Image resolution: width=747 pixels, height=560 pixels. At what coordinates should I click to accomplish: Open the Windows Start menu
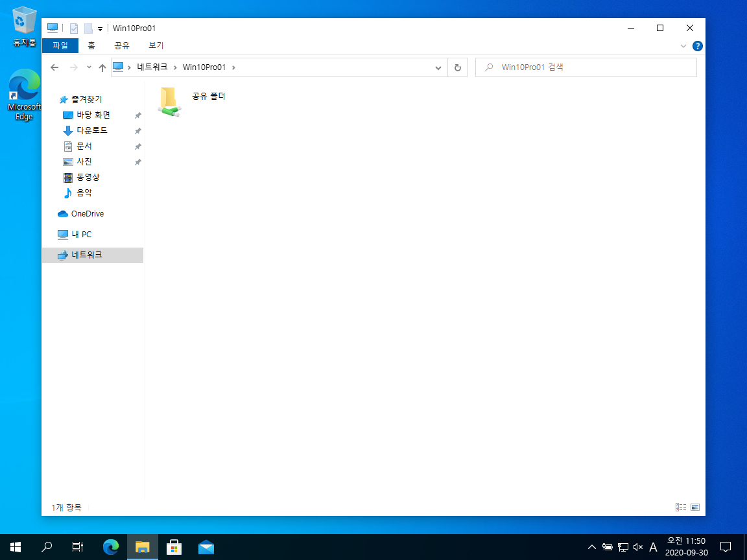tap(16, 547)
